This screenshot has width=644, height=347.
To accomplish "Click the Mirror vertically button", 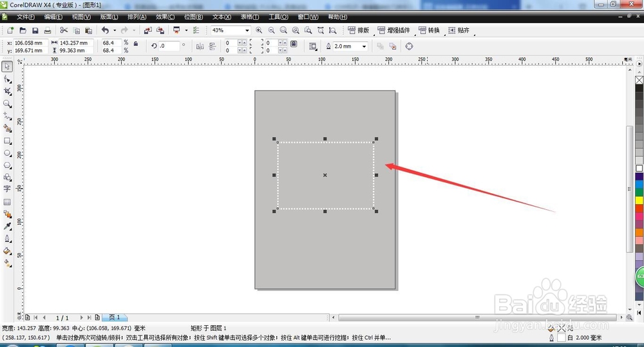I will tap(213, 46).
